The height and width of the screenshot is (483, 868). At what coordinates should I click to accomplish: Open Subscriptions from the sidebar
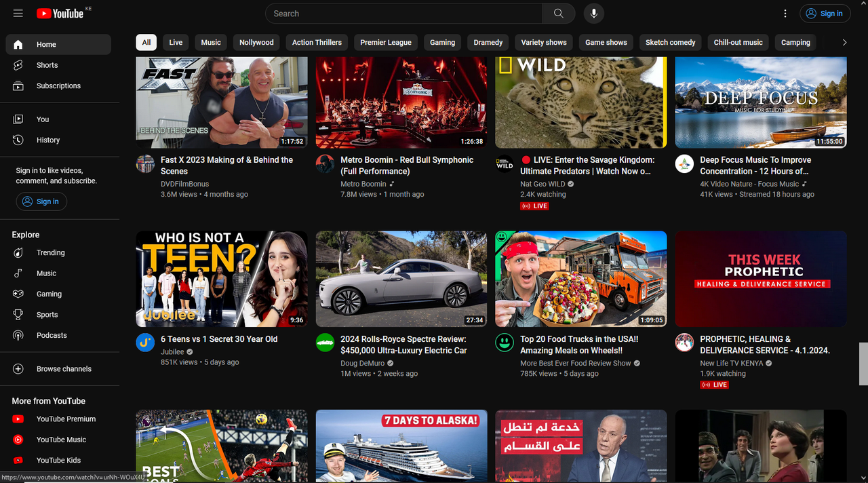pos(58,85)
